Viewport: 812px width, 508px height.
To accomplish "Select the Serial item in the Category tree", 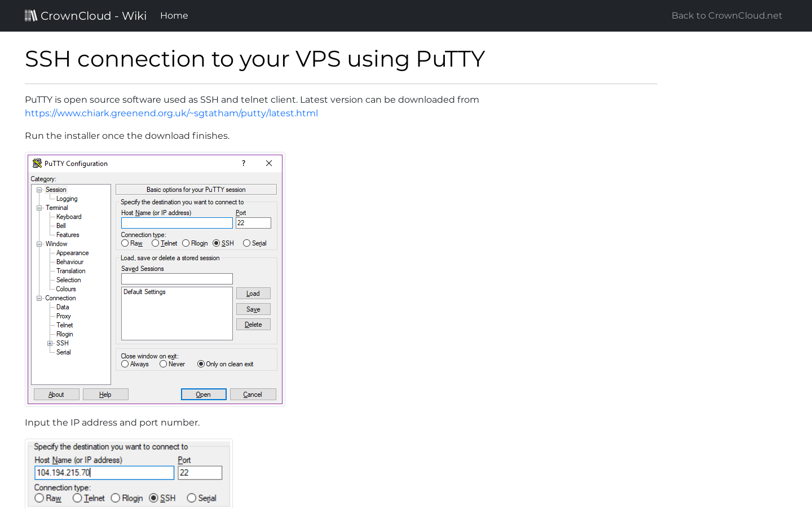I will pyautogui.click(x=64, y=352).
